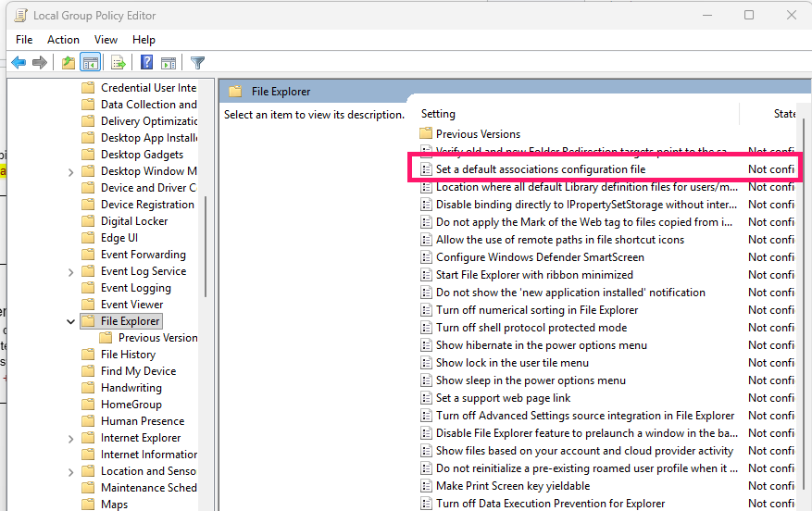Click policy icon for Make Print Screen key yieldable
The image size is (812, 511).
click(x=426, y=486)
